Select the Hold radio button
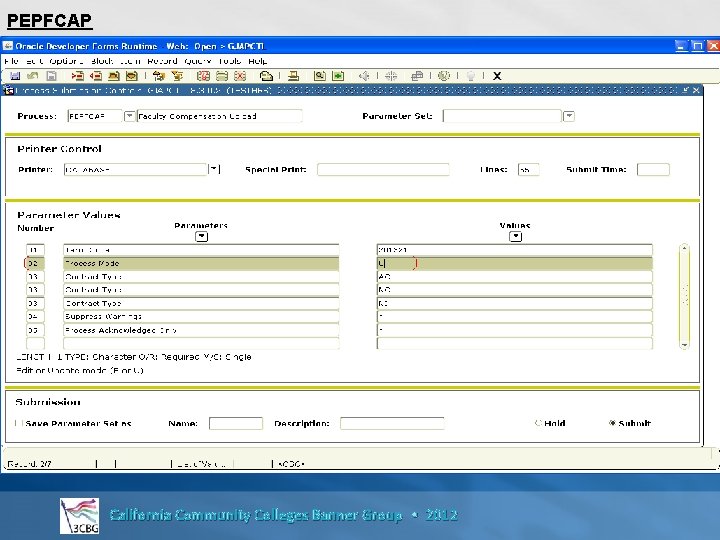Viewport: 720px width, 540px height. (x=538, y=423)
